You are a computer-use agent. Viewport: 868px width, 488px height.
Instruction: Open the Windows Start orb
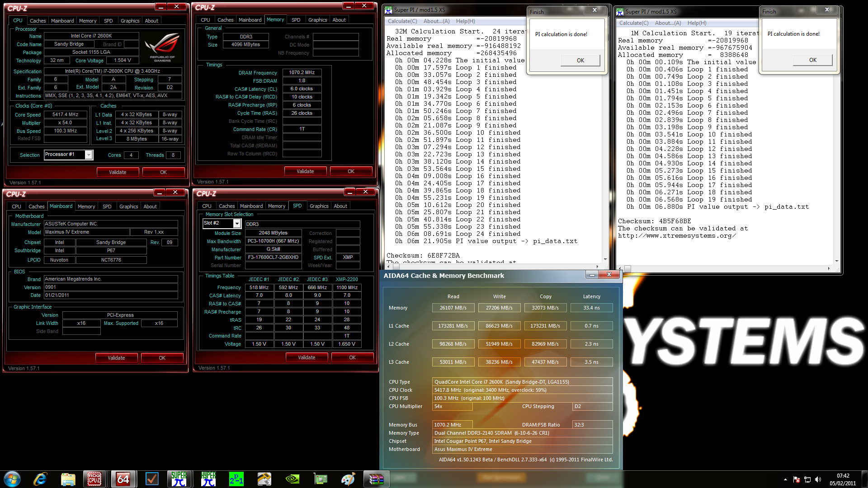click(x=12, y=479)
